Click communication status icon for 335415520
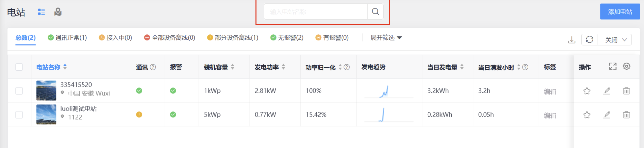 point(139,91)
